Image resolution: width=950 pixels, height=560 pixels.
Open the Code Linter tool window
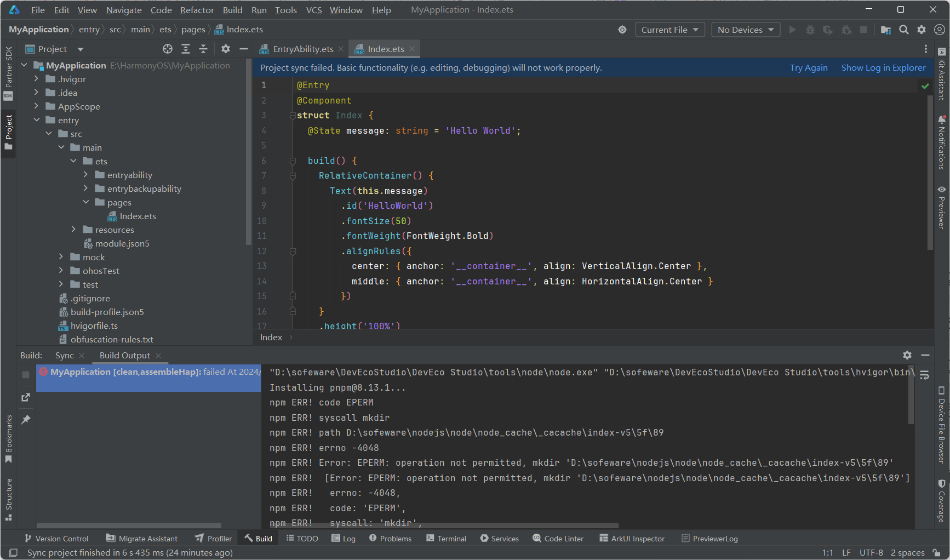pyautogui.click(x=558, y=539)
